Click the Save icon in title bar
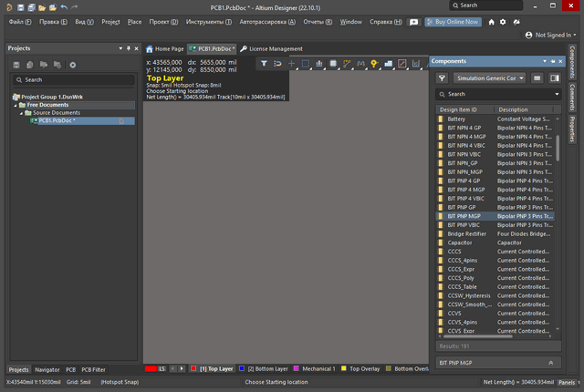Viewport: 584px width, 392px height. [19, 6]
